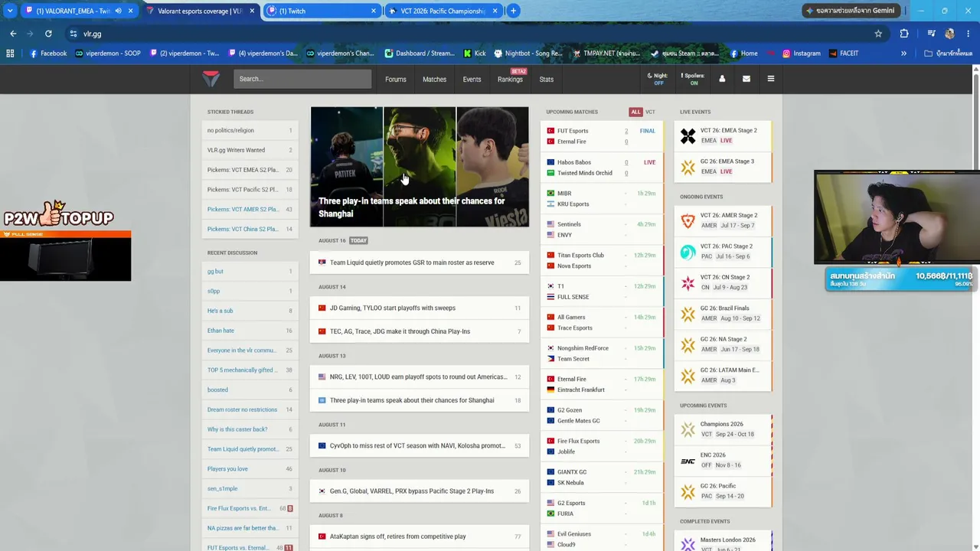Mute the VALORANT_EMEA Twitch tab audio
The height and width of the screenshot is (551, 980).
[x=118, y=11]
